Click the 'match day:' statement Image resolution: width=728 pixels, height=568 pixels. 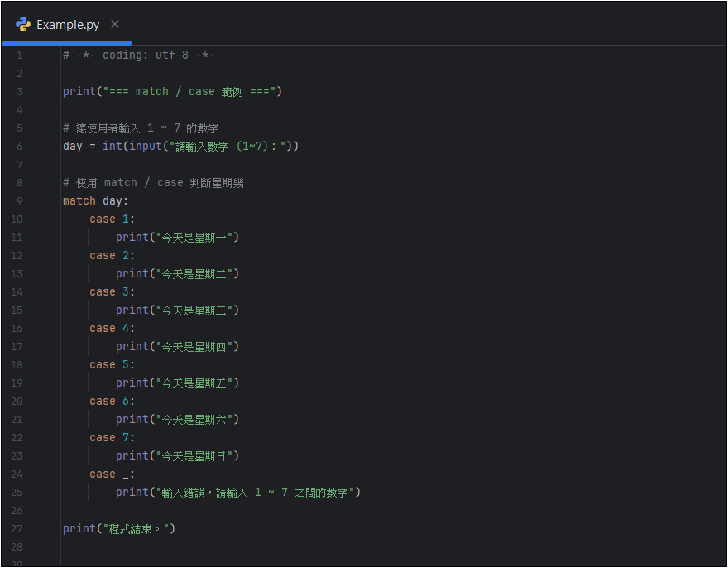[x=96, y=200]
